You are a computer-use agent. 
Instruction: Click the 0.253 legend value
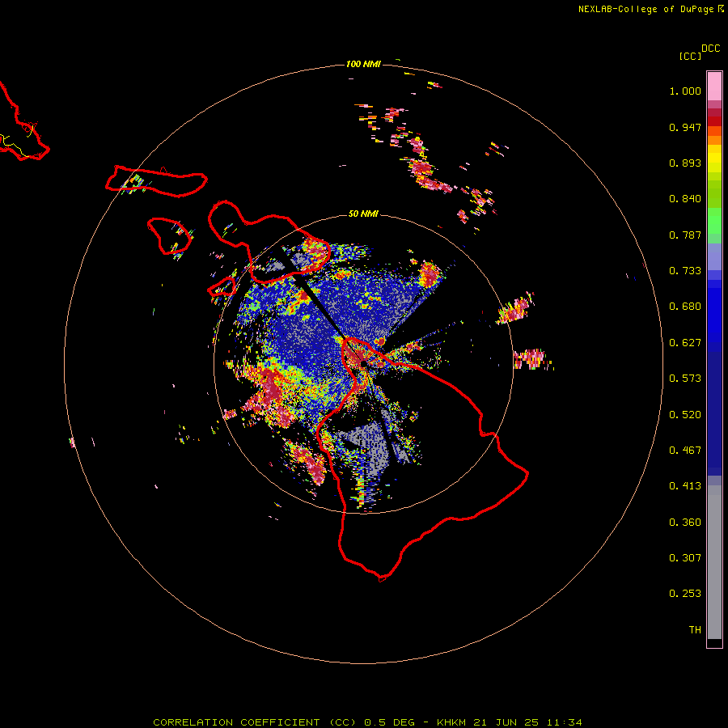point(685,594)
